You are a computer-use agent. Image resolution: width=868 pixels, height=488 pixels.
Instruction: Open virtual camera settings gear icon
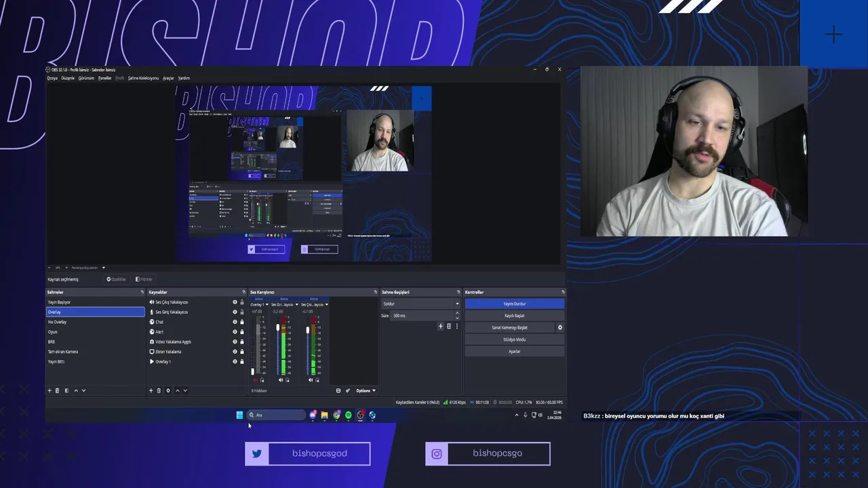(560, 327)
